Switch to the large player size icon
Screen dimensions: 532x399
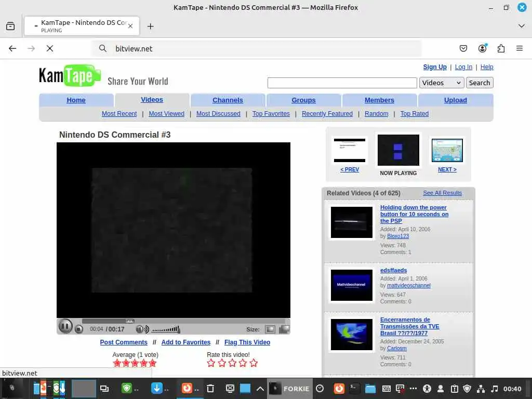(x=284, y=329)
